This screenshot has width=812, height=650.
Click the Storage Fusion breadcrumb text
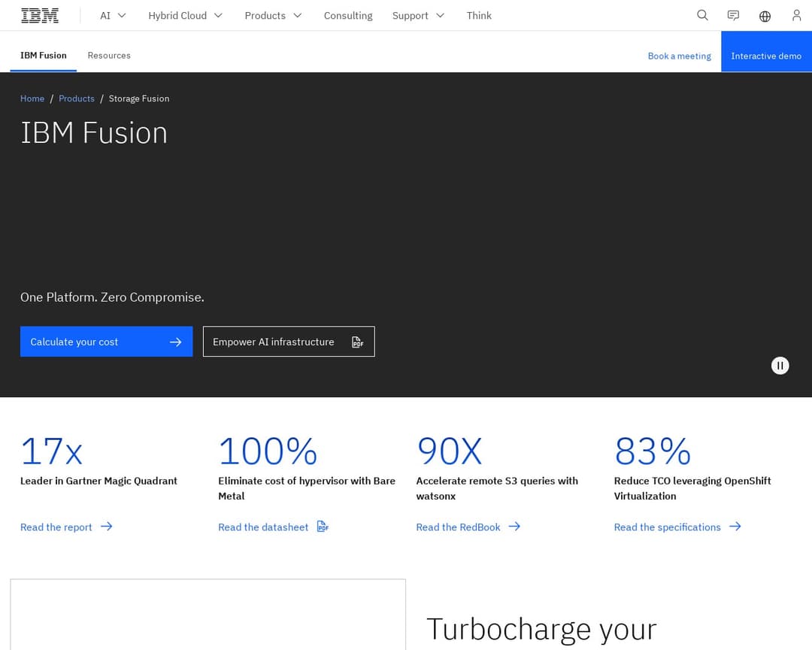[139, 99]
